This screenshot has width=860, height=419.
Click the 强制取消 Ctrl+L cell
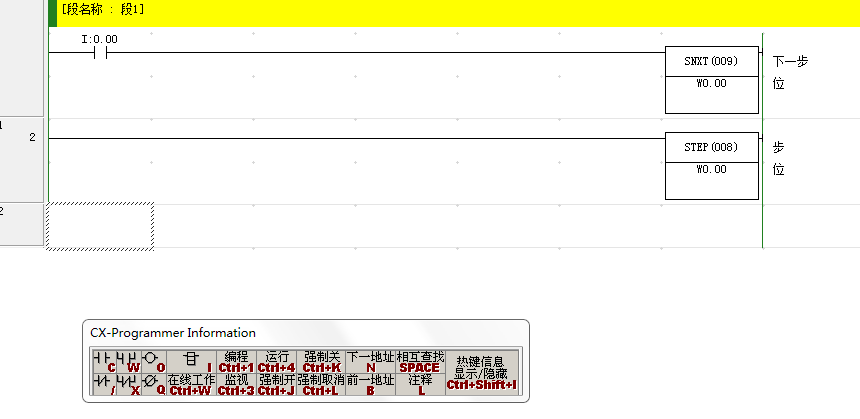coord(321,385)
